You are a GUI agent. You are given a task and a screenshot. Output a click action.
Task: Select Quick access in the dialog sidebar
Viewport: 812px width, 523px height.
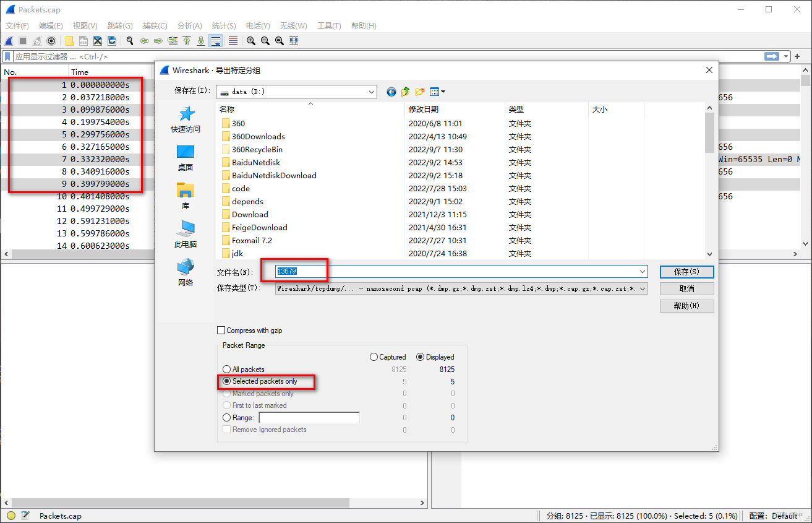coord(186,119)
